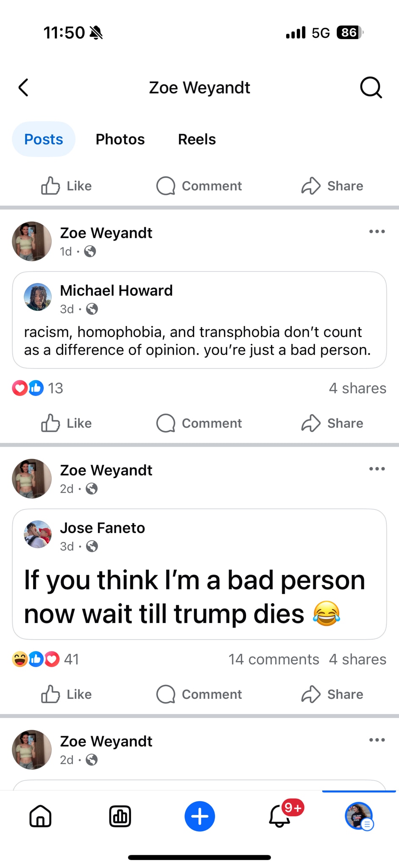
Task: Open the Home feed icon
Action: (41, 816)
